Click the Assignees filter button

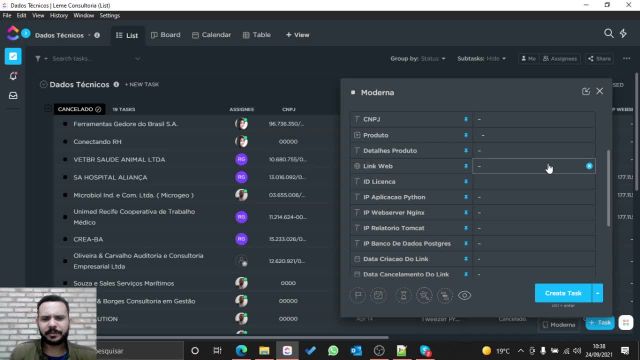560,59
